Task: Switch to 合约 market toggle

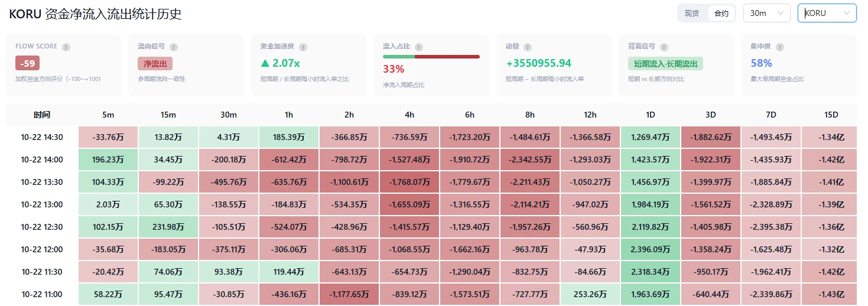Action: tap(721, 13)
